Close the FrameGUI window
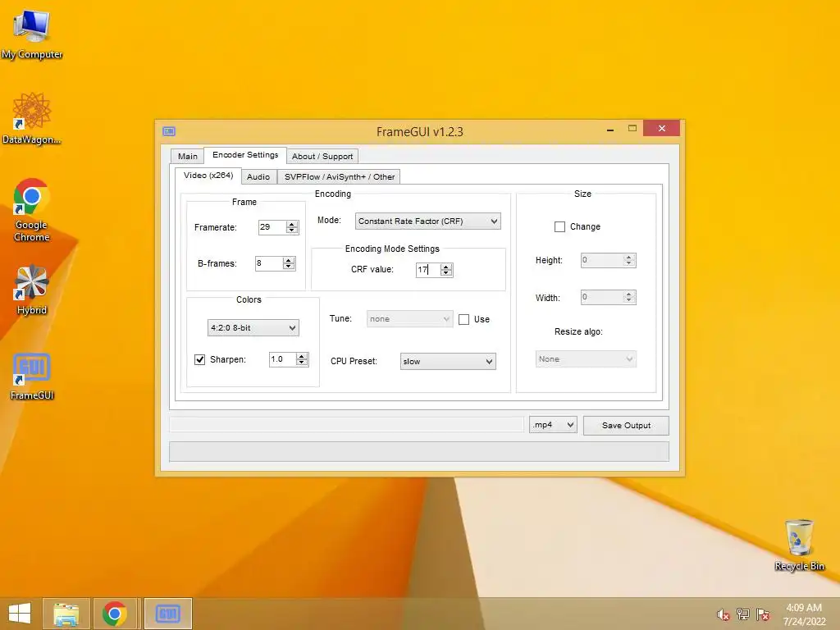 coord(662,129)
